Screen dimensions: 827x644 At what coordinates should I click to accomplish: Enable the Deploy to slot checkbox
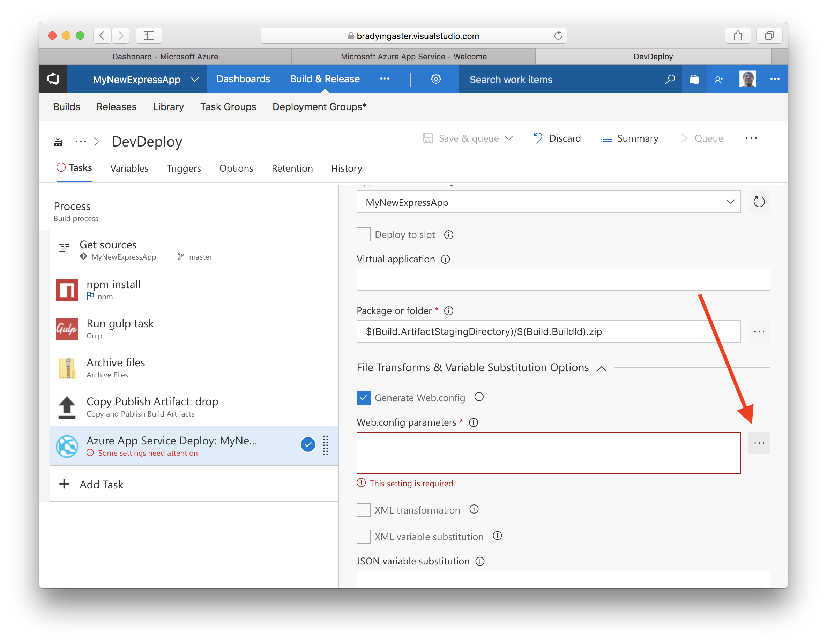363,234
